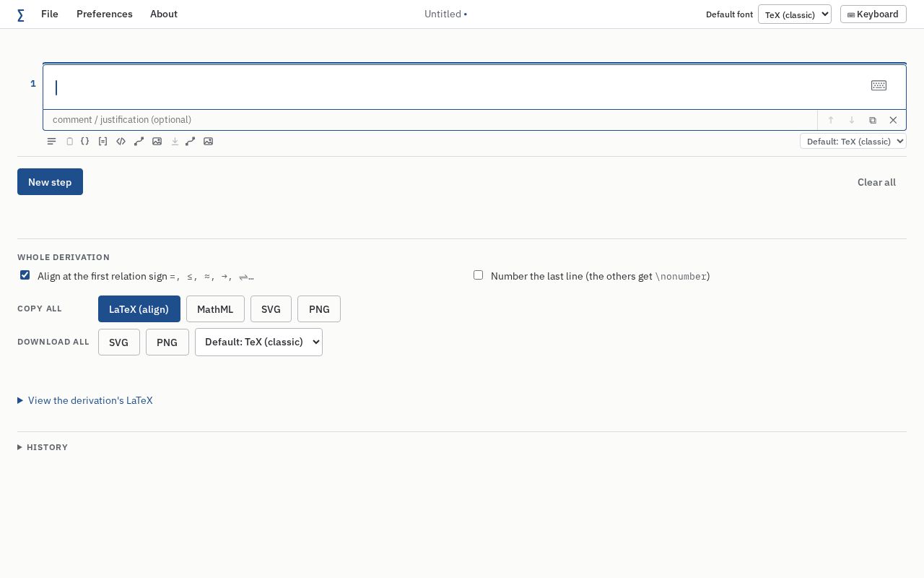Click the faded clipboard icon in step toolbar
The height and width of the screenshot is (578, 924).
click(x=70, y=142)
